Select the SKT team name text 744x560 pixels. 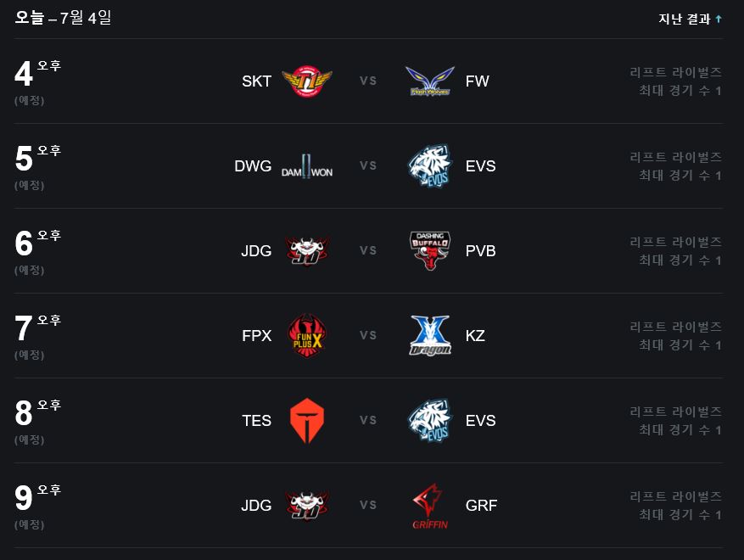point(256,81)
